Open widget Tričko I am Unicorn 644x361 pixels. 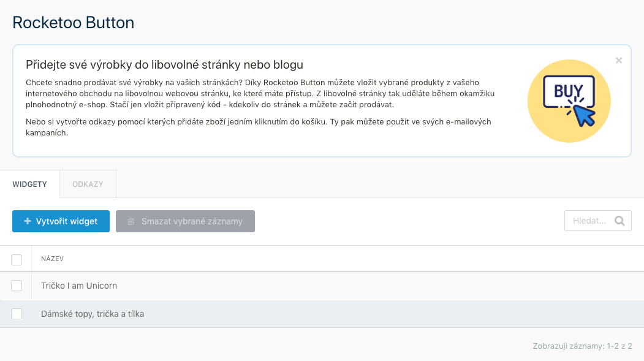(79, 286)
